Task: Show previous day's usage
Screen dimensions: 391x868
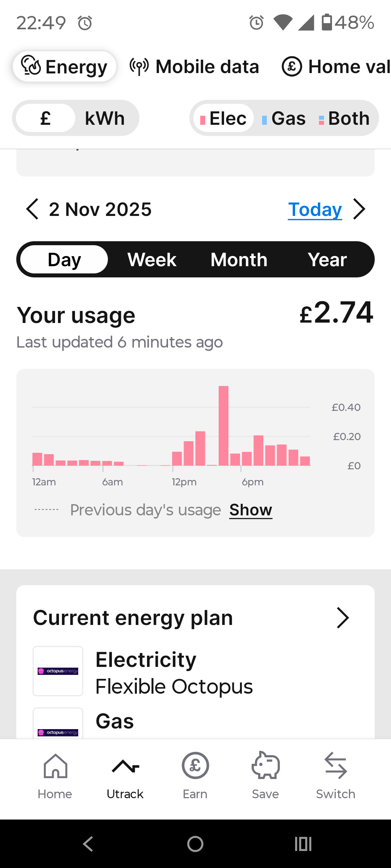Action: [x=251, y=510]
